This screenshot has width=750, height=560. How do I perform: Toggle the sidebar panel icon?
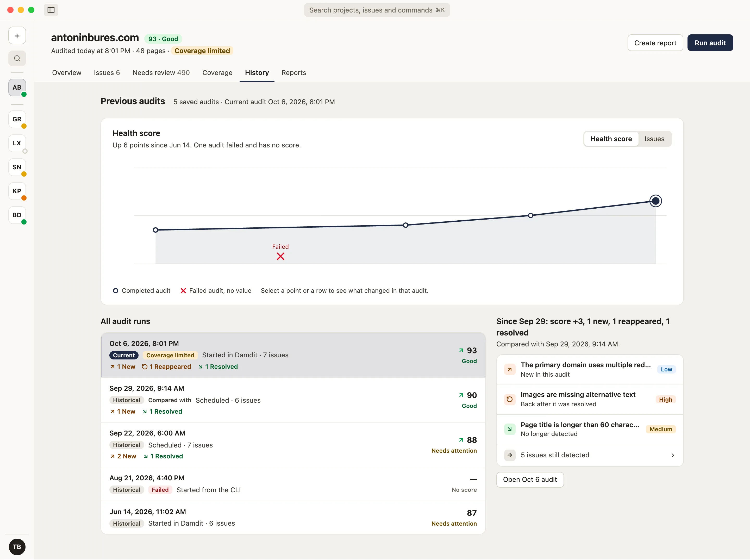51,10
